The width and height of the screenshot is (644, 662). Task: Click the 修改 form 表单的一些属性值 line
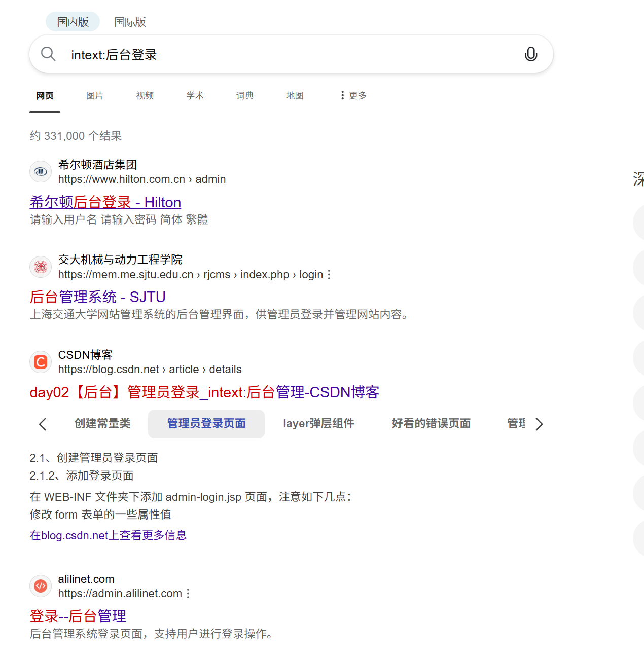[100, 514]
